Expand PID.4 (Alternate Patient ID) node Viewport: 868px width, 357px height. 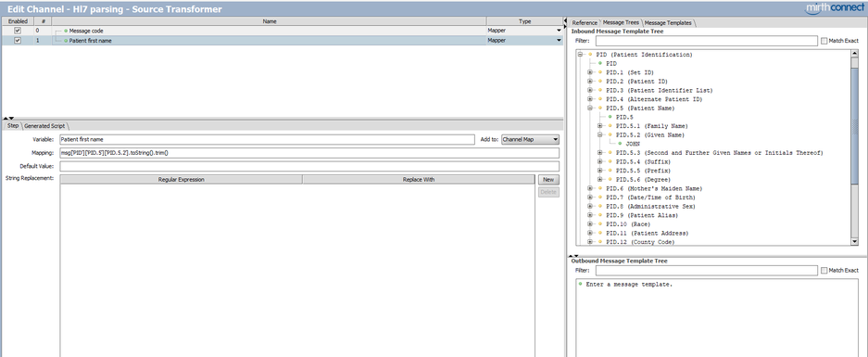coord(591,99)
